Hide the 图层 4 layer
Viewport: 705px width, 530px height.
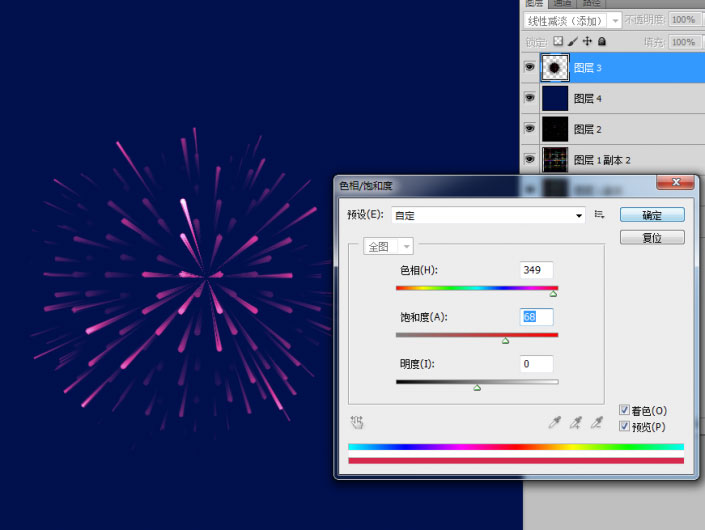pos(530,98)
